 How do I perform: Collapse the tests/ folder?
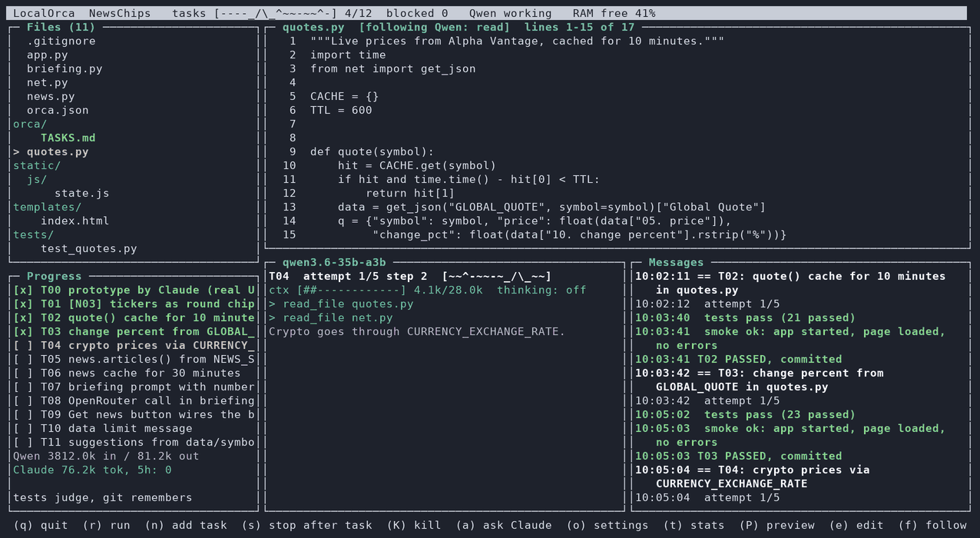tap(33, 234)
